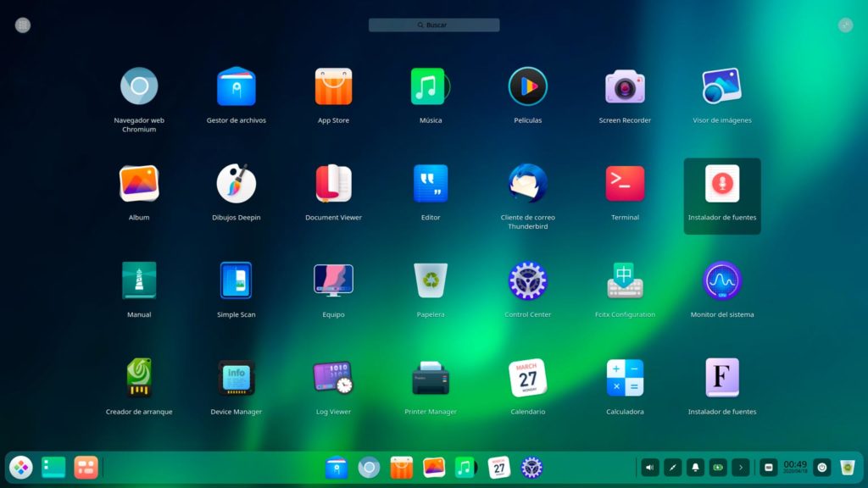The height and width of the screenshot is (488, 868).
Task: Launch Control Center from the app grid
Action: coord(527,280)
